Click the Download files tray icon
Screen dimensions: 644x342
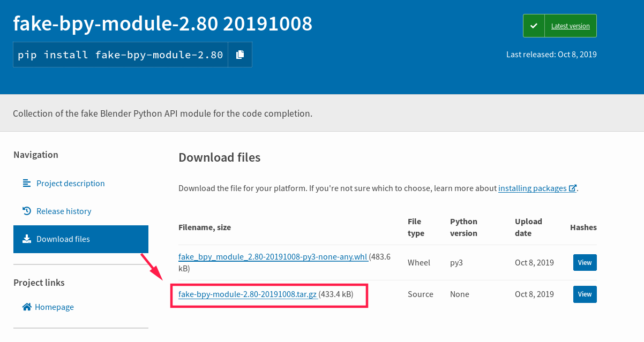click(27, 239)
